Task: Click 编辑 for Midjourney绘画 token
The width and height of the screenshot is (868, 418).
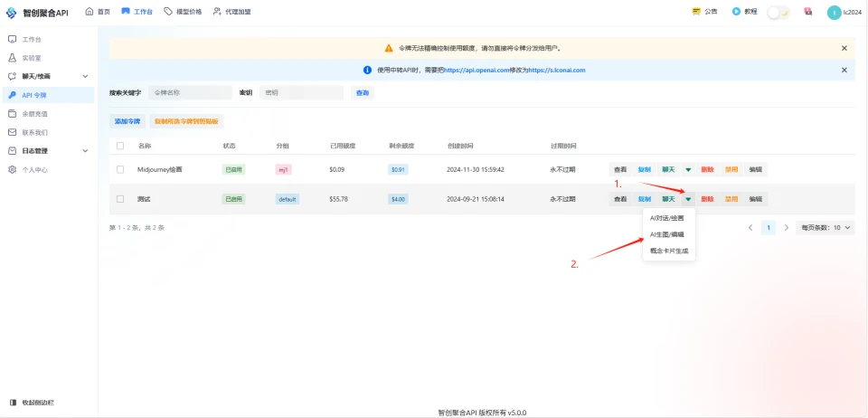Action: tap(756, 169)
